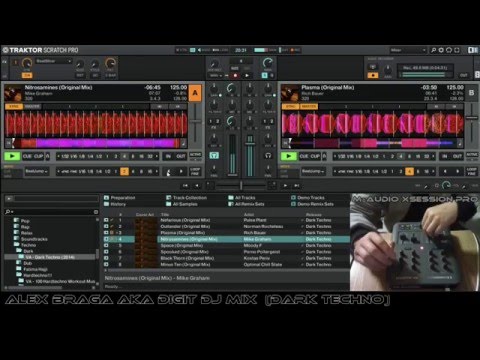
Task: Start the audio recorder record button
Action: point(373,75)
